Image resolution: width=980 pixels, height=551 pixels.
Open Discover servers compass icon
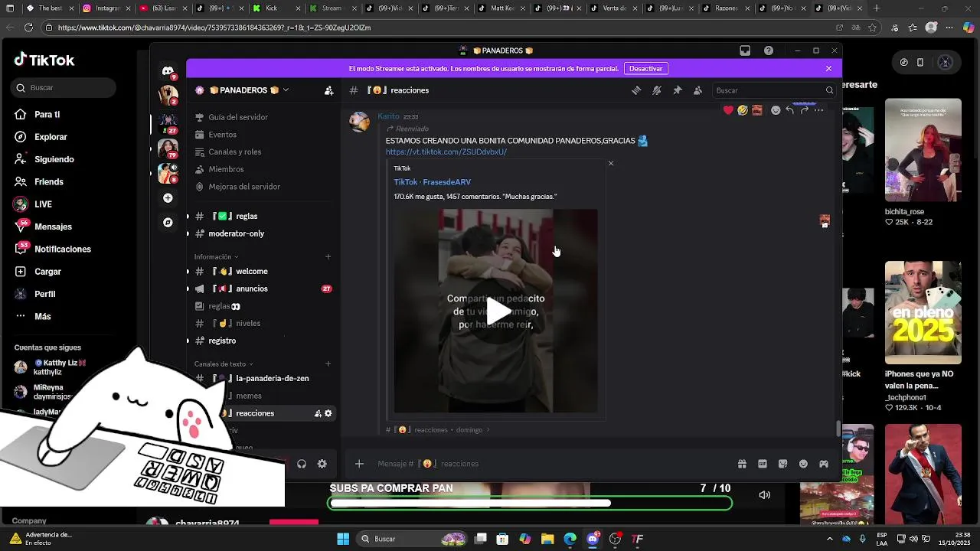tap(168, 223)
